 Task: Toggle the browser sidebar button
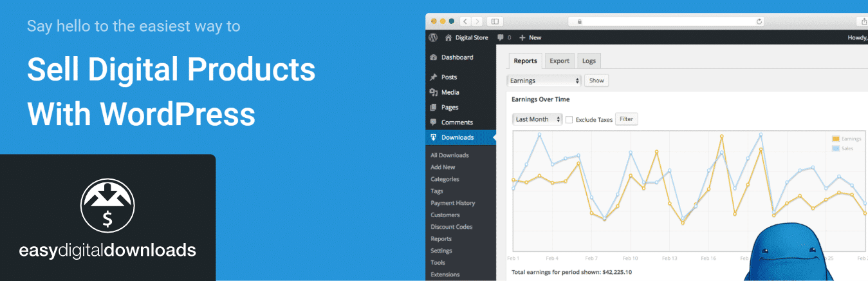click(x=495, y=21)
